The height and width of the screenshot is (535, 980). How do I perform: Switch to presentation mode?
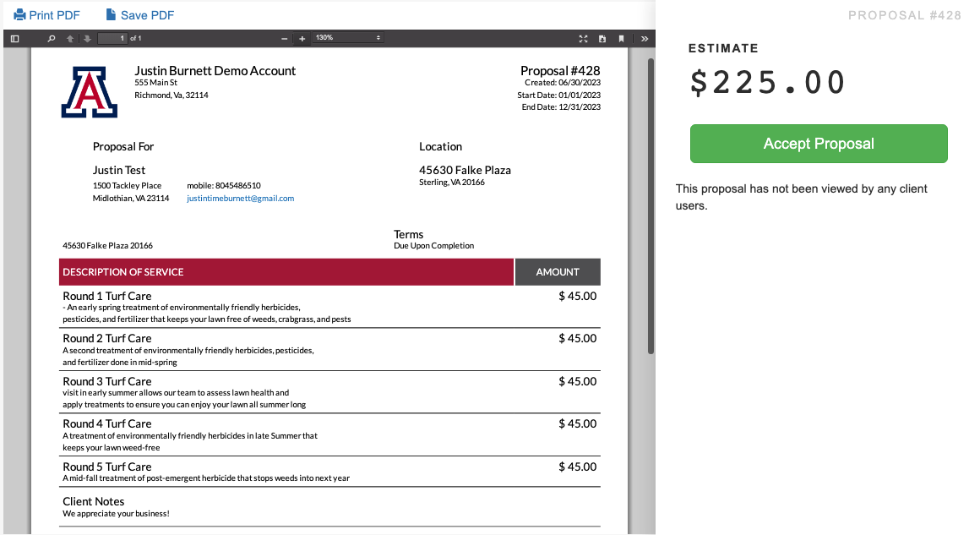pyautogui.click(x=583, y=38)
